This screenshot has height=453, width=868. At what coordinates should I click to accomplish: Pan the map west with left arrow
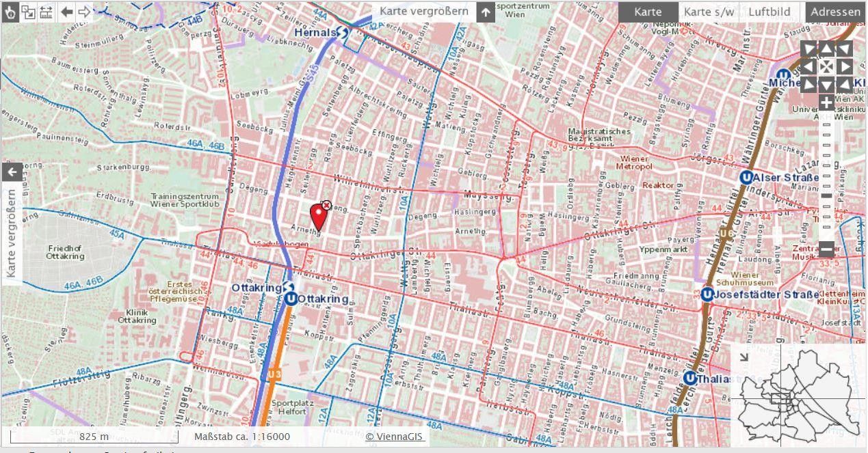[809, 66]
